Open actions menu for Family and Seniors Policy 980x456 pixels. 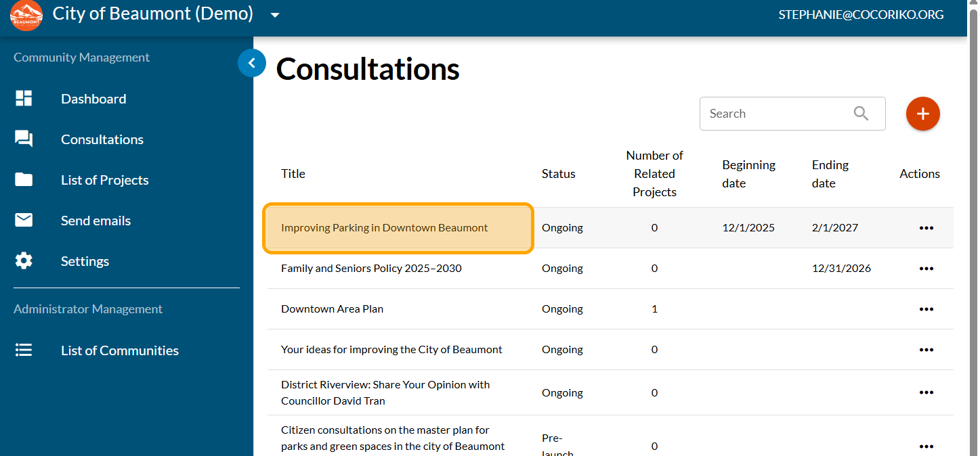[926, 269]
